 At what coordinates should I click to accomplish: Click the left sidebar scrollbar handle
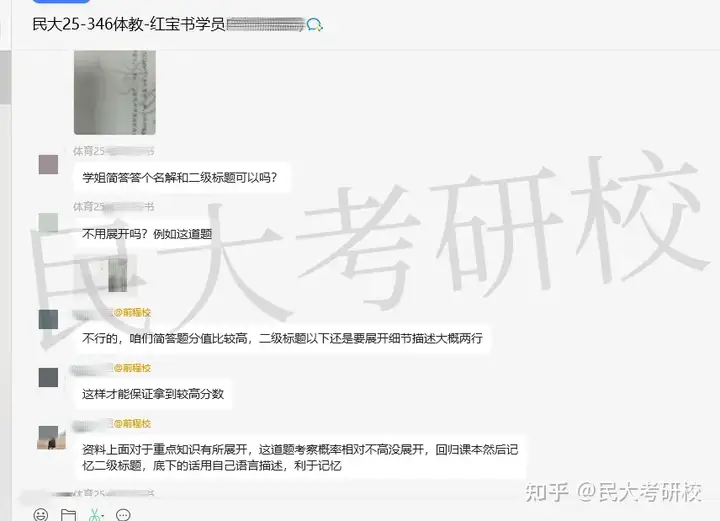click(x=5, y=77)
